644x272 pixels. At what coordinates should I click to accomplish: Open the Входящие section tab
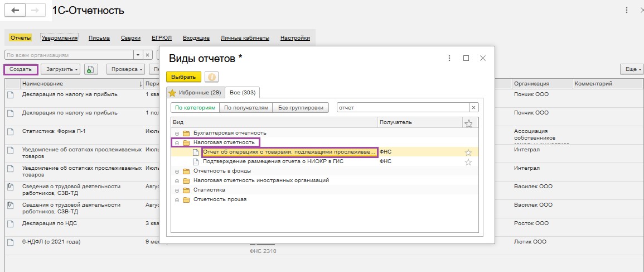(196, 38)
